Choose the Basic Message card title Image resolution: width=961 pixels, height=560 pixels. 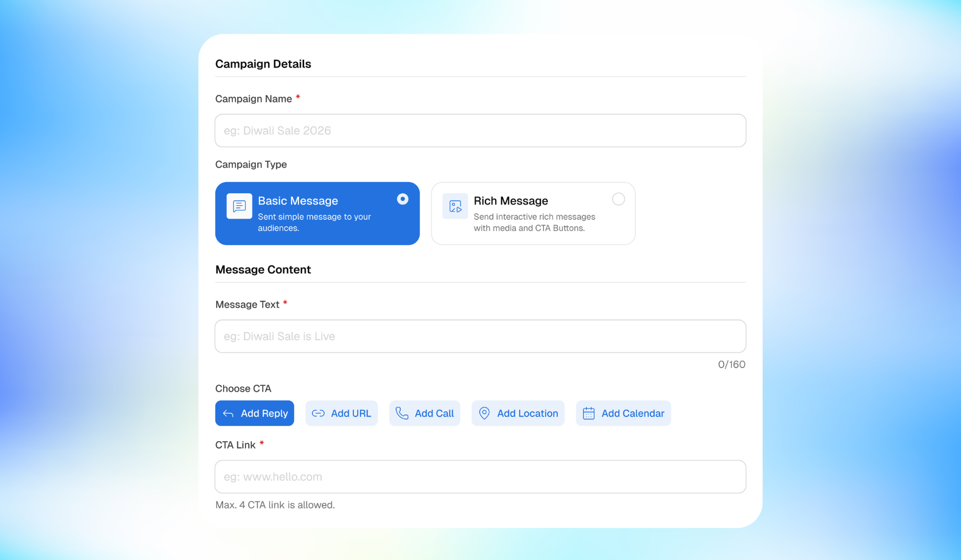click(298, 201)
